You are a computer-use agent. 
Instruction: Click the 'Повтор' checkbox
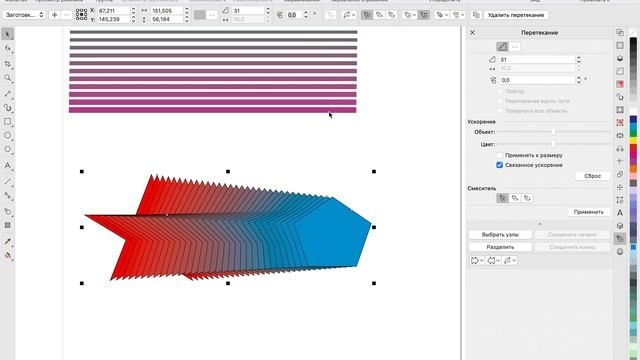500,91
